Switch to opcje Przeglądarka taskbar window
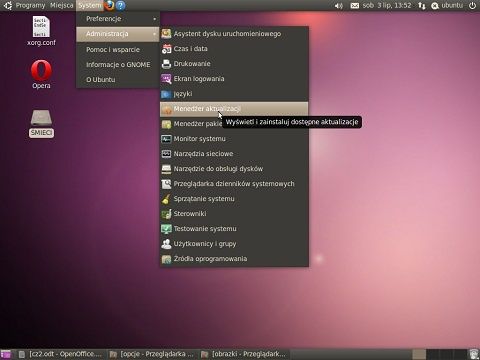This screenshot has width=480, height=360. (152, 354)
